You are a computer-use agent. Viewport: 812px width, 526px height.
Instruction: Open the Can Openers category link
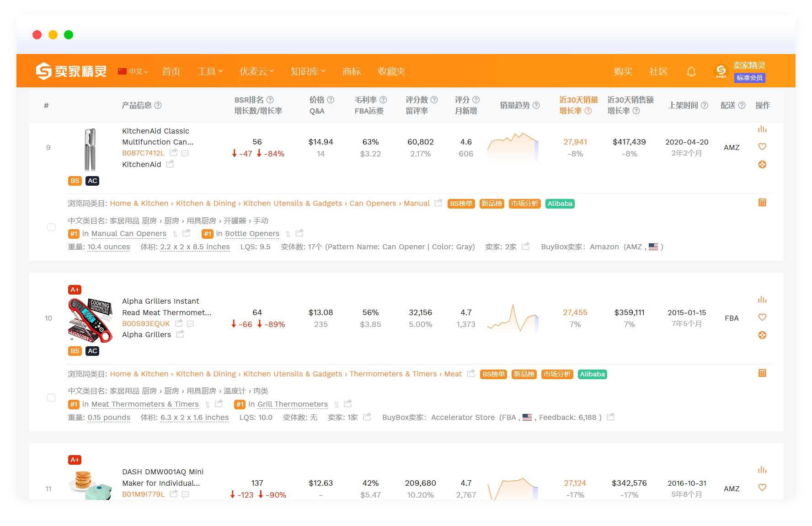(373, 203)
